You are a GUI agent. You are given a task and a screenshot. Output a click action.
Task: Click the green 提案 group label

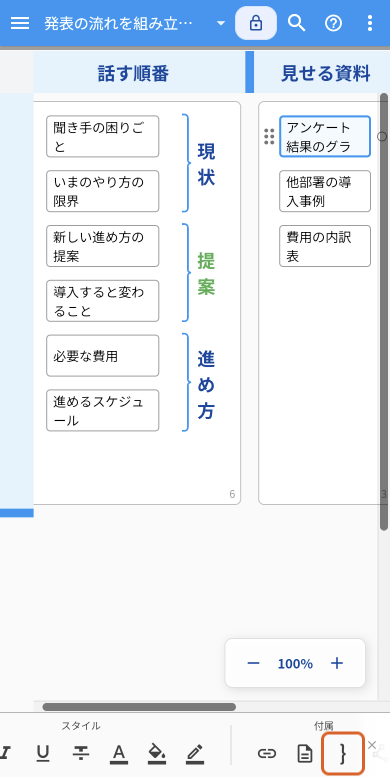(x=206, y=274)
